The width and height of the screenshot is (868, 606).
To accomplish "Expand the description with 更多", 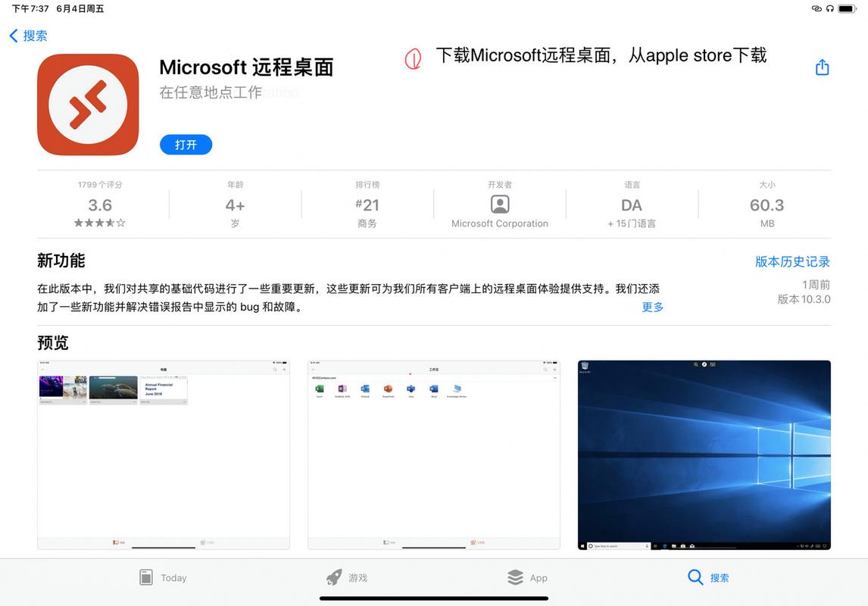I will point(652,307).
